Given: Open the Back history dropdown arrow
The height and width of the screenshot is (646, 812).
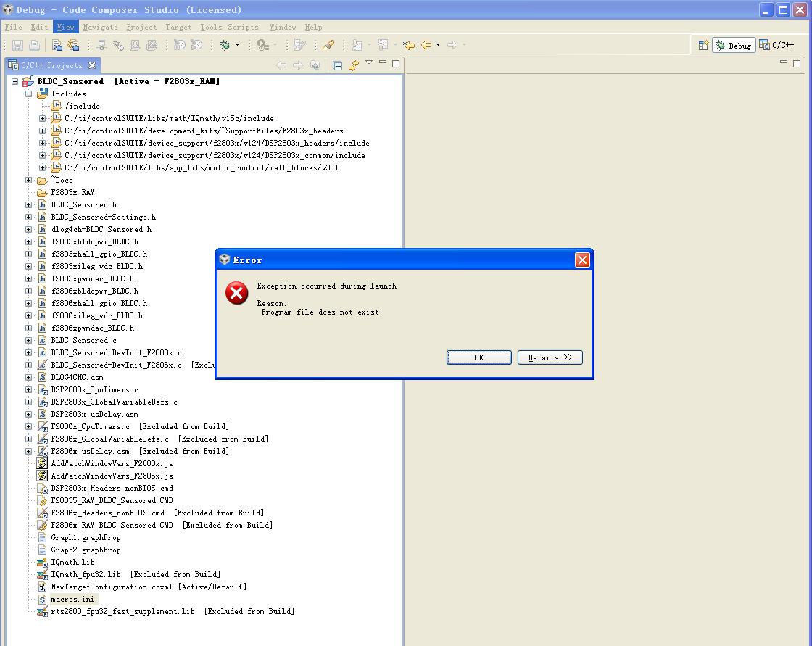Looking at the screenshot, I should [438, 45].
